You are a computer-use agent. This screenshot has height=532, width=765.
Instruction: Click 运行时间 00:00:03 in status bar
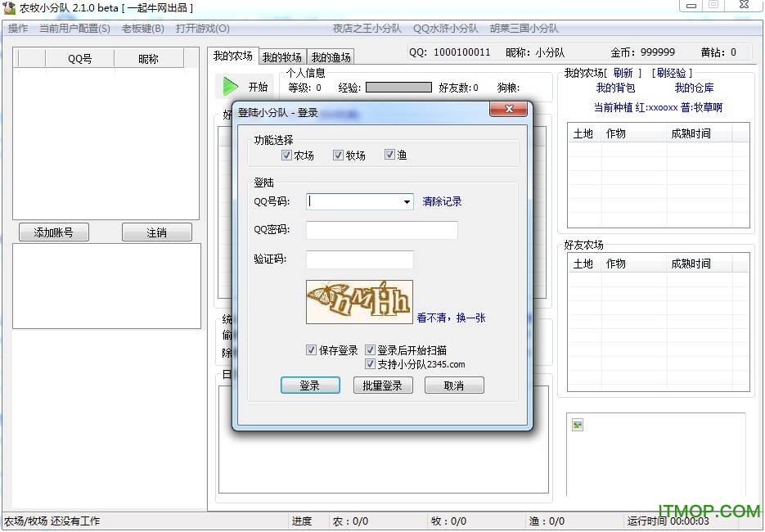[668, 521]
